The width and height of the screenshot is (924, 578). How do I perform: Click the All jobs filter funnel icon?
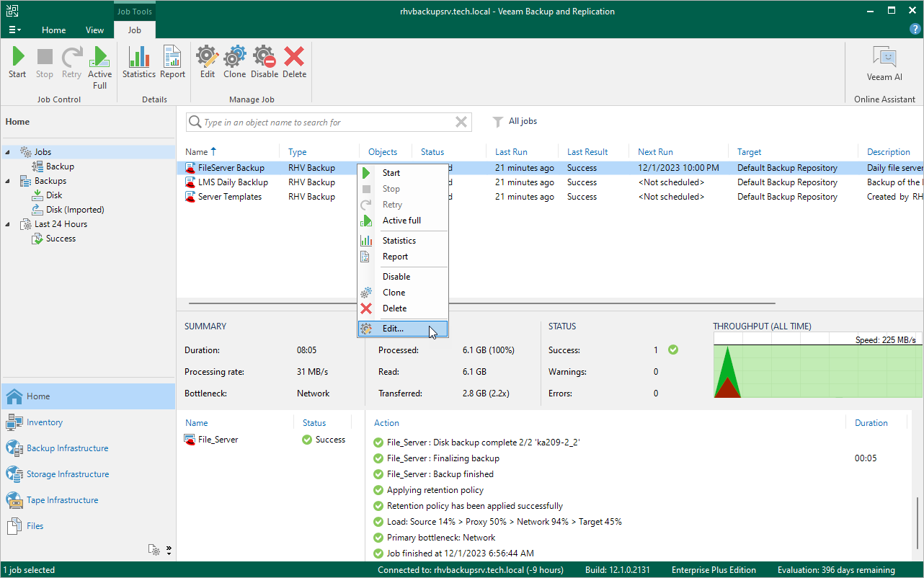(497, 122)
